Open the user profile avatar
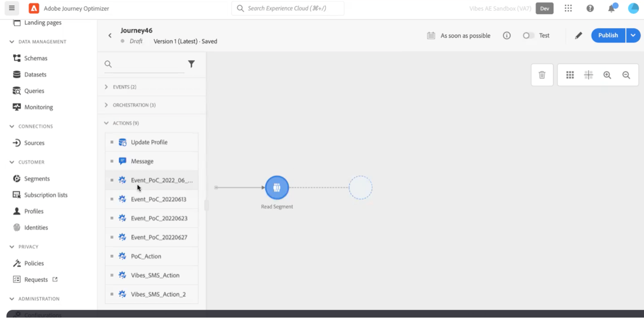 634,8
